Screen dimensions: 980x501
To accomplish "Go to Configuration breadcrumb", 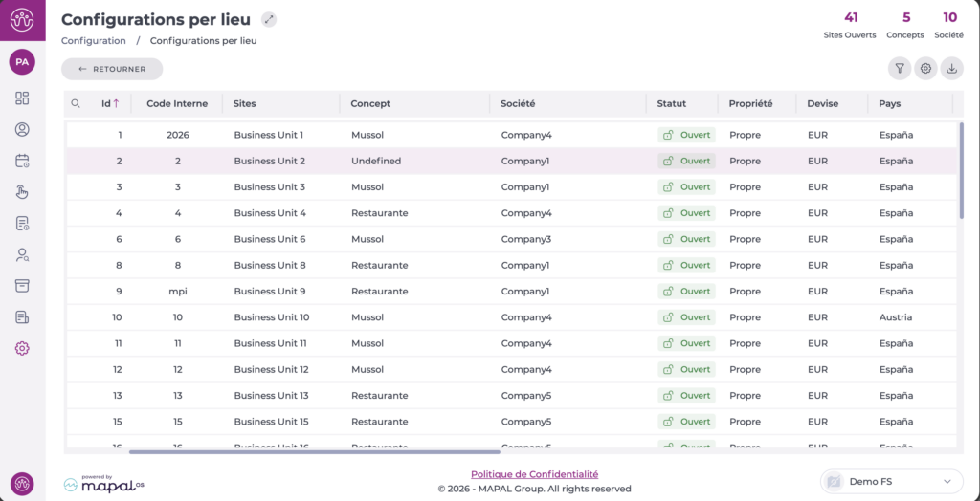I will pyautogui.click(x=94, y=41).
